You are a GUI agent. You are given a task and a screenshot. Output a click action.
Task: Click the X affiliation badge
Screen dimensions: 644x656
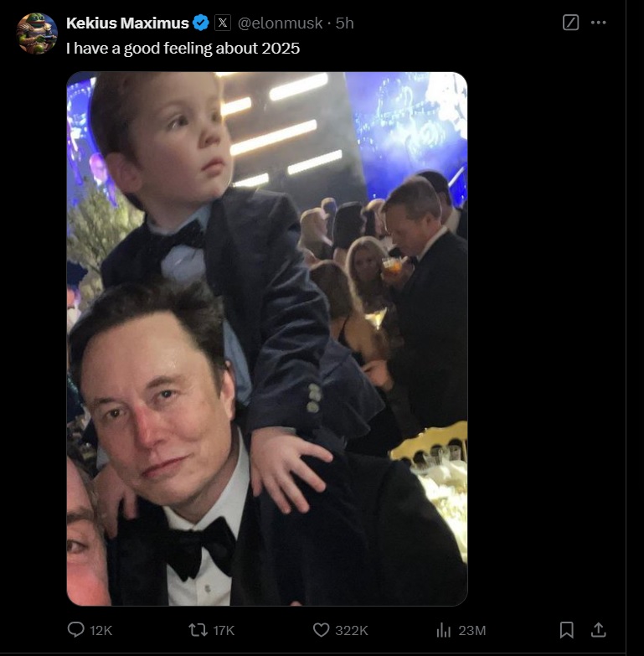(x=223, y=23)
